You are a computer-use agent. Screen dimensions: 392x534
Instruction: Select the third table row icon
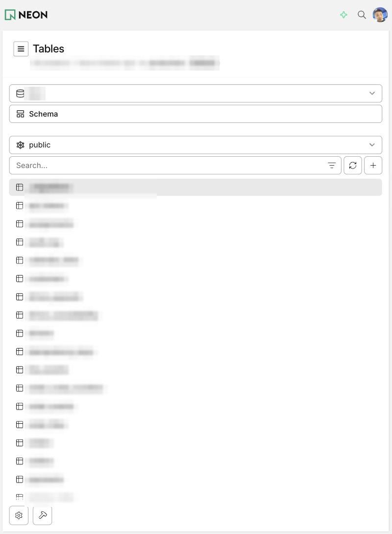click(20, 224)
